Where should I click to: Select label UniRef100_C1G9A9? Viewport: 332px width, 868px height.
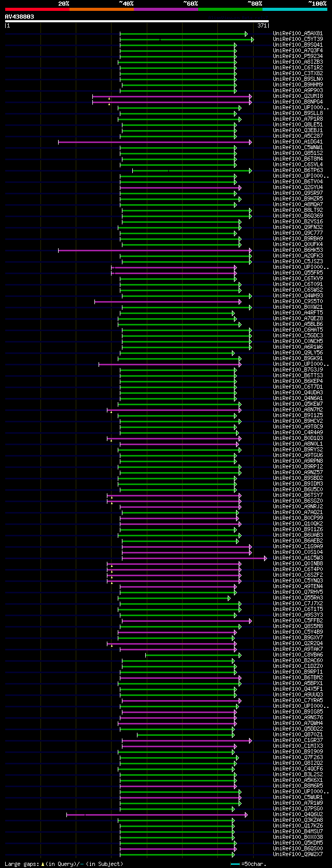pos(298,547)
